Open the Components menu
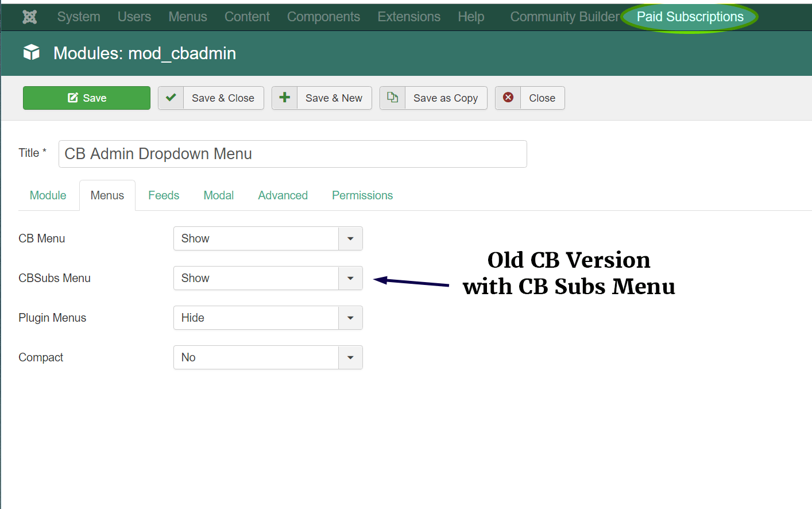This screenshot has width=812, height=509. [x=323, y=17]
